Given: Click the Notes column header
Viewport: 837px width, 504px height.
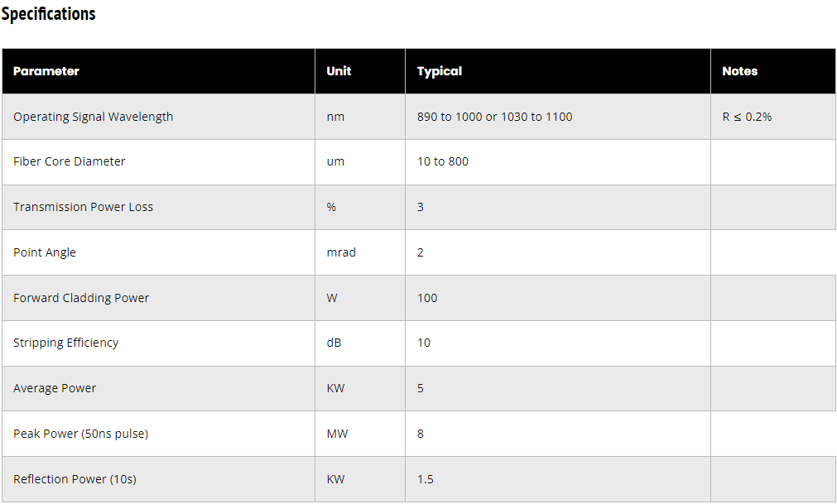Looking at the screenshot, I should point(739,71).
